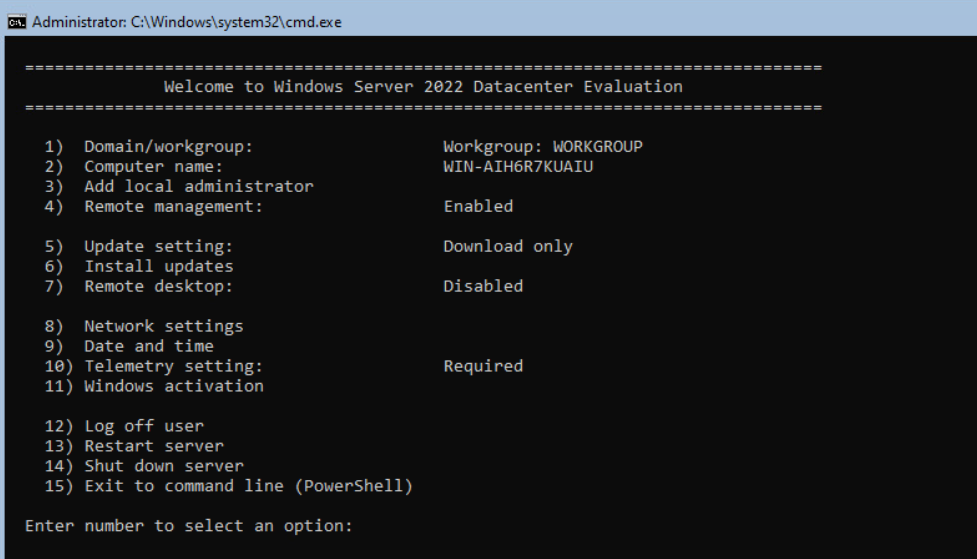
Task: Select the '14) Shut down server' line
Action: tap(144, 466)
